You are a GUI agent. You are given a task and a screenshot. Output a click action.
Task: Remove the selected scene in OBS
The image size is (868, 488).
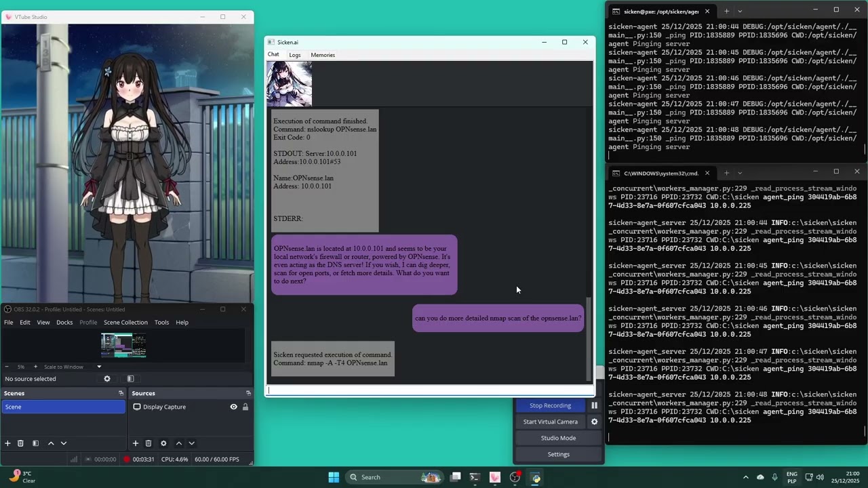20,443
